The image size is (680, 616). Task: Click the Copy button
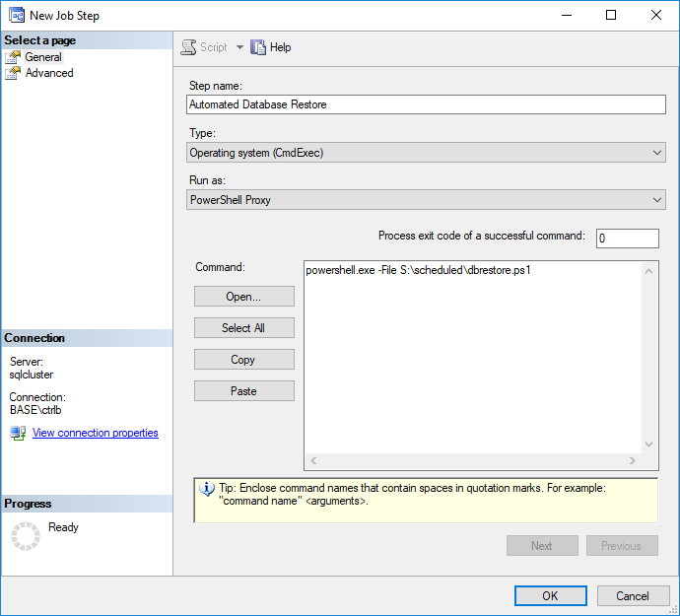tap(243, 360)
